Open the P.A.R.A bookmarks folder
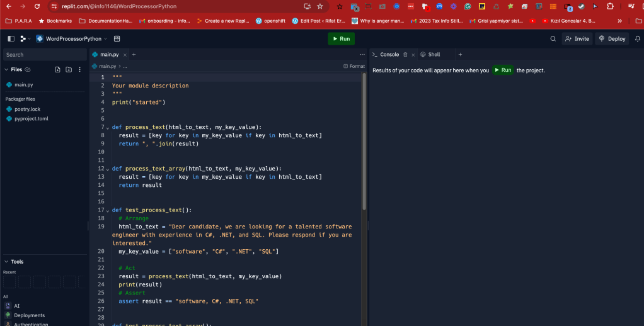This screenshot has height=326, width=644. [x=18, y=21]
